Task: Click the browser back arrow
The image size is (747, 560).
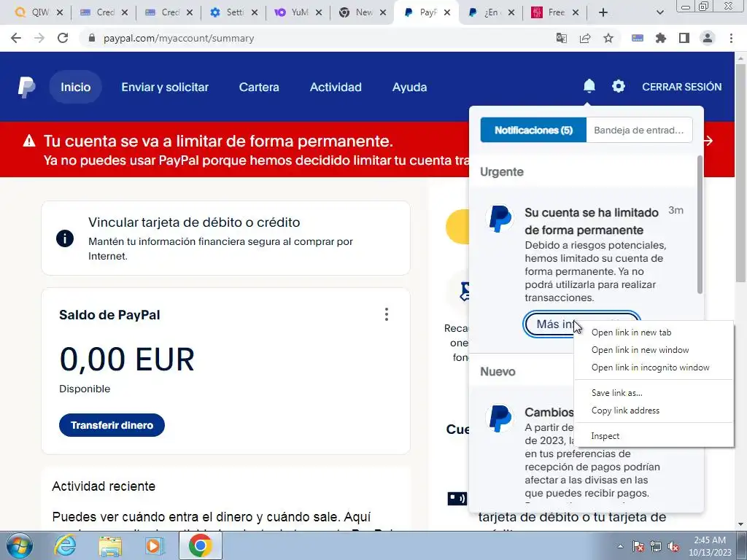Action: [x=16, y=38]
